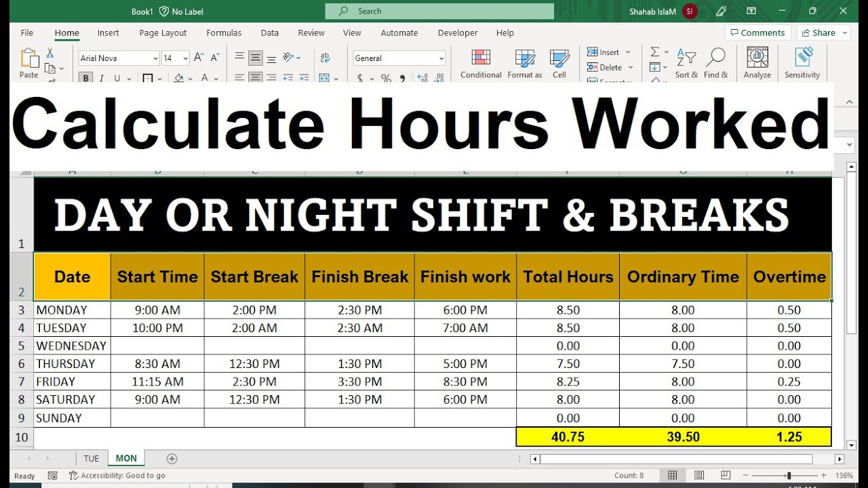Click the Paste clipboard icon
This screenshot has height=488, width=868.
(x=29, y=59)
